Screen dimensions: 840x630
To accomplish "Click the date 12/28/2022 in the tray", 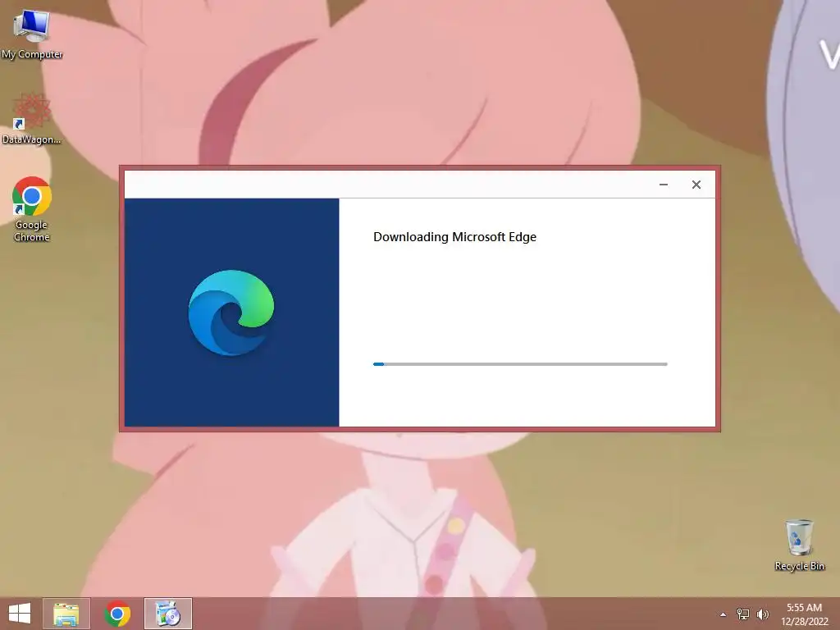I will [805, 622].
